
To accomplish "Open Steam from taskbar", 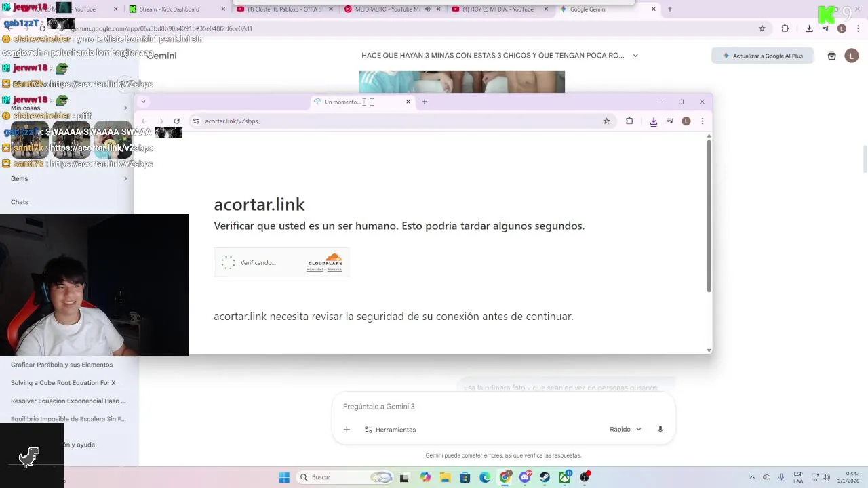I will coord(545,478).
